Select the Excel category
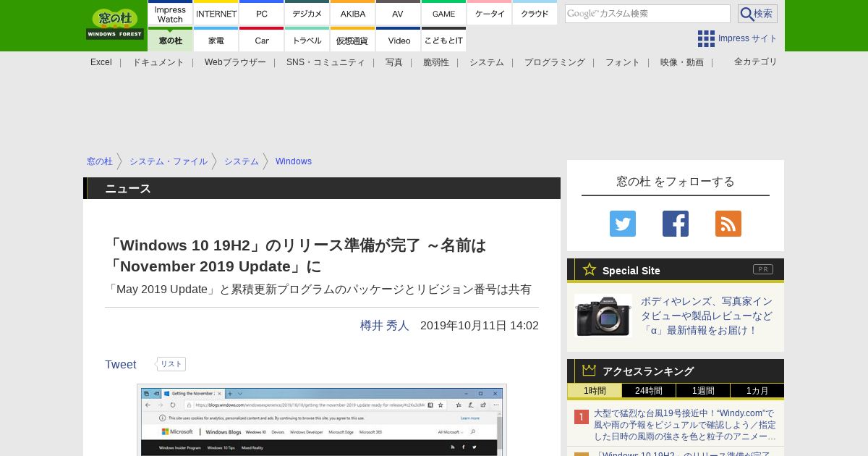Screen dimensions: 868x456 (101, 62)
